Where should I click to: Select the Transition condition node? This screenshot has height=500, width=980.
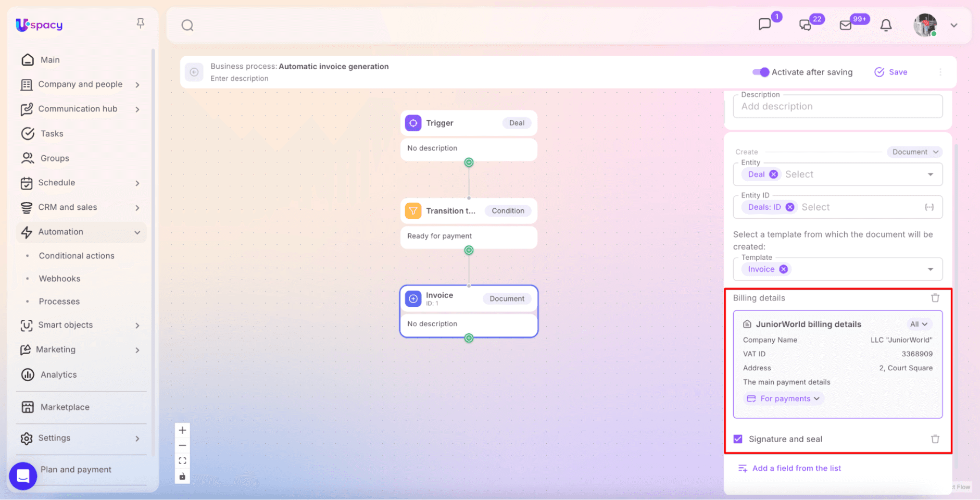[x=469, y=211]
